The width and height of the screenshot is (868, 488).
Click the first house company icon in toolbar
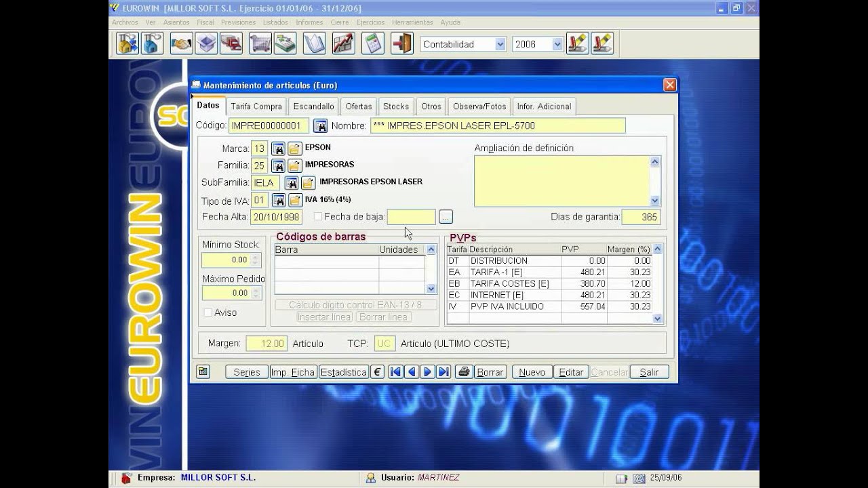(x=127, y=43)
